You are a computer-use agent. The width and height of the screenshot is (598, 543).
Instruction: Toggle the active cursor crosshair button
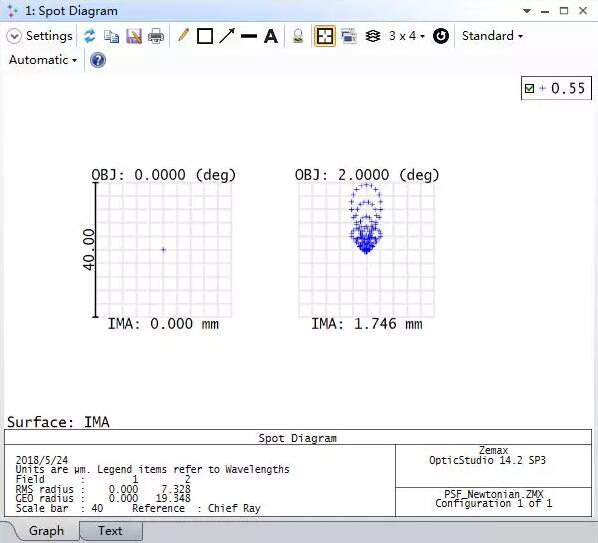pyautogui.click(x=325, y=36)
